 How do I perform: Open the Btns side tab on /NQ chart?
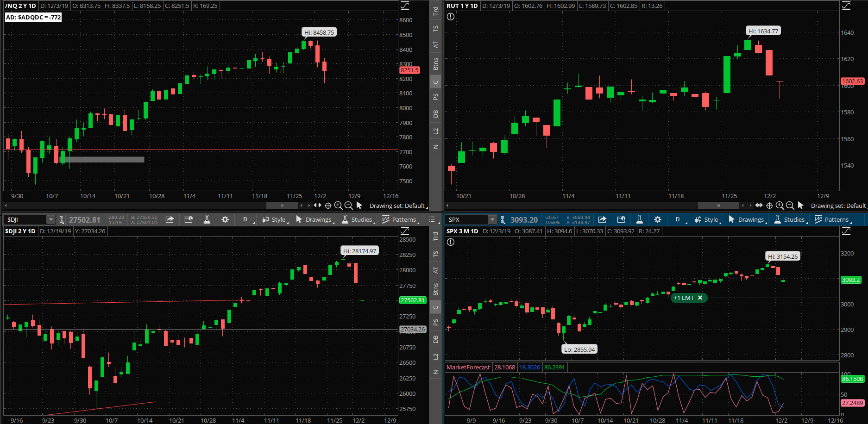(435, 64)
